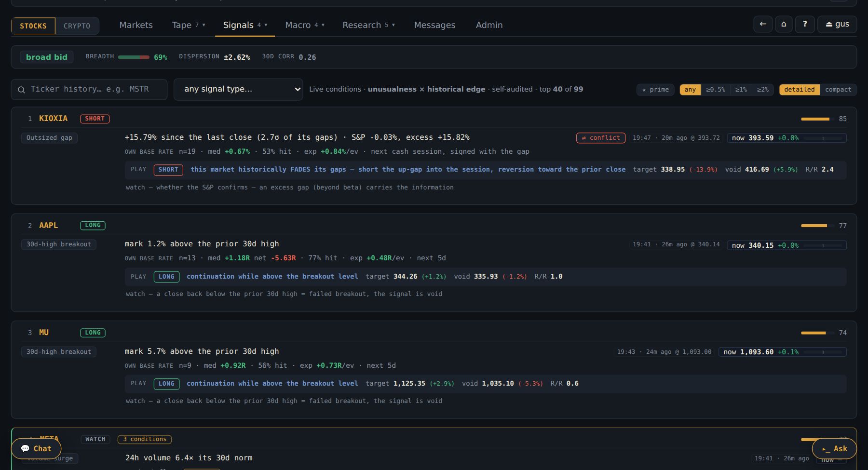Image resolution: width=868 pixels, height=470 pixels.
Task: Open the Chat bubble button
Action: point(36,448)
